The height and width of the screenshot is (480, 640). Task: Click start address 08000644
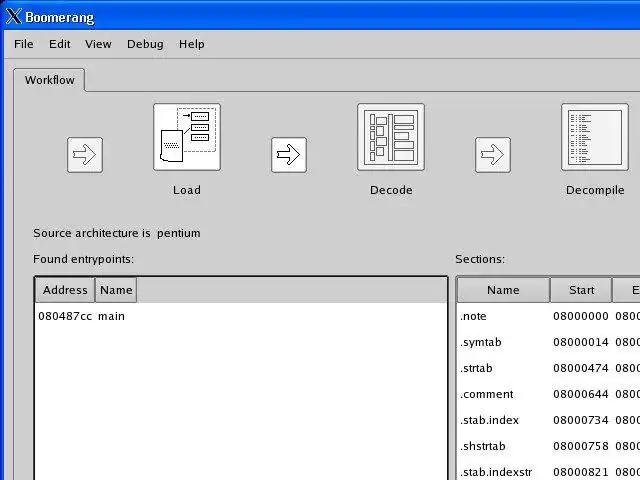[581, 394]
